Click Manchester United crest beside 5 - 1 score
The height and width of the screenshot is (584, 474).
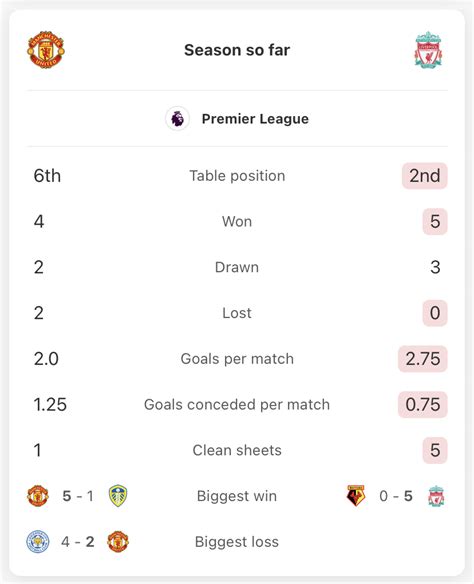[38, 496]
